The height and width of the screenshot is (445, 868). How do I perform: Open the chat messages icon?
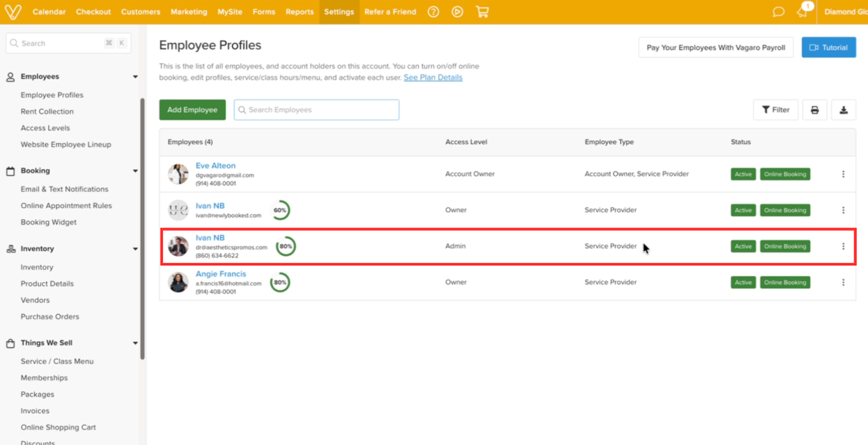[778, 12]
